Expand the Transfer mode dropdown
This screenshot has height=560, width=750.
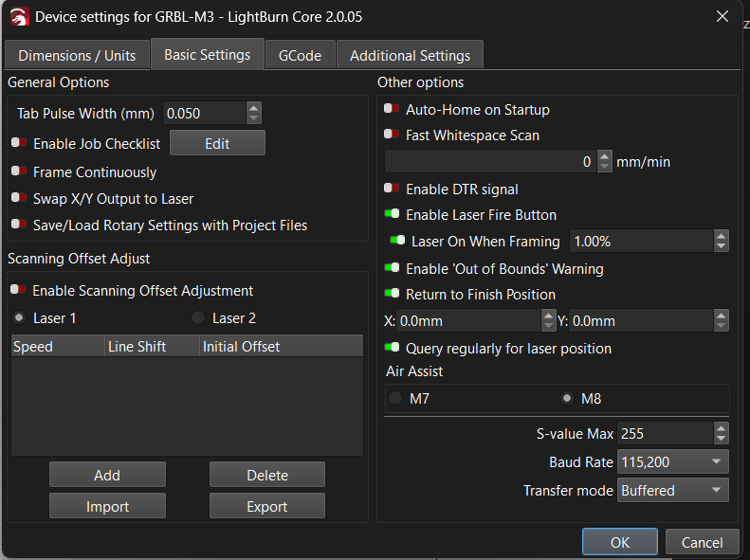pyautogui.click(x=672, y=491)
